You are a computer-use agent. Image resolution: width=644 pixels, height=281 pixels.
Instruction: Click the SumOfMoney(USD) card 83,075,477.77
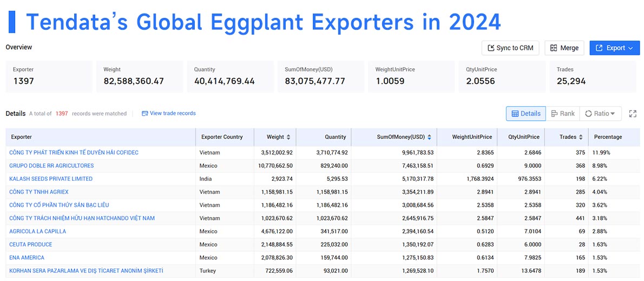321,76
